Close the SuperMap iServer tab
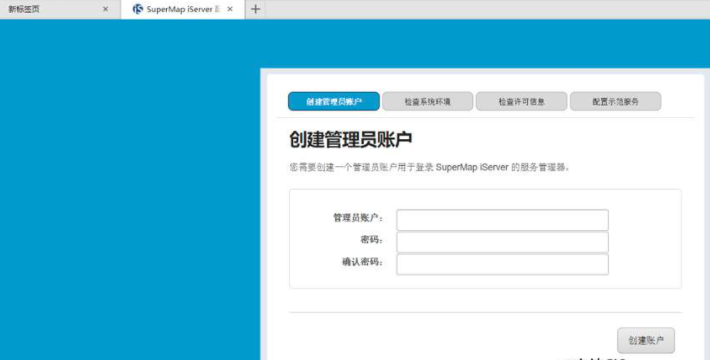 coord(230,9)
